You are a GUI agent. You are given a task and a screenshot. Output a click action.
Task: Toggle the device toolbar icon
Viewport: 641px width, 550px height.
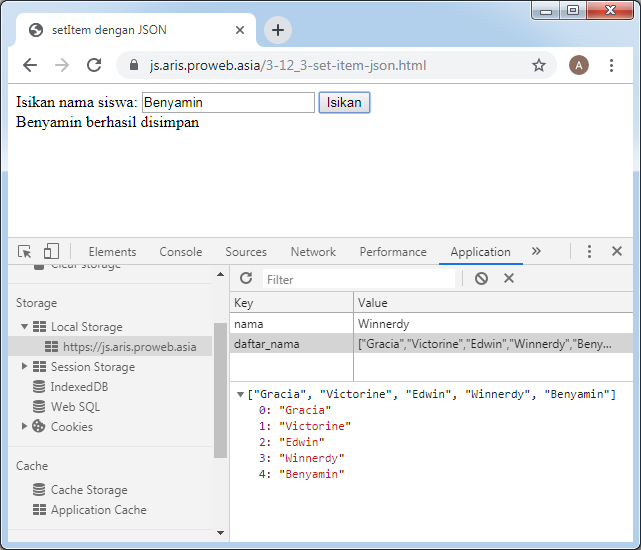(51, 251)
